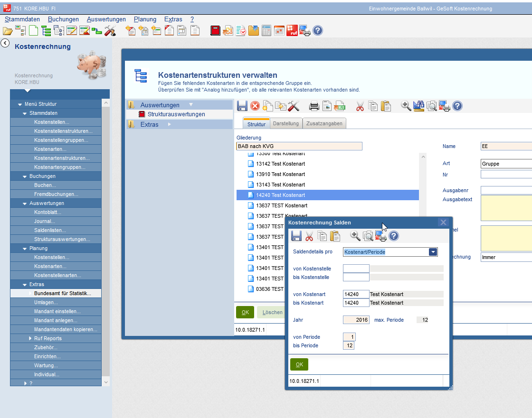Click magnifier plus icon in Salden dialog
The image size is (532, 418).
tap(355, 236)
